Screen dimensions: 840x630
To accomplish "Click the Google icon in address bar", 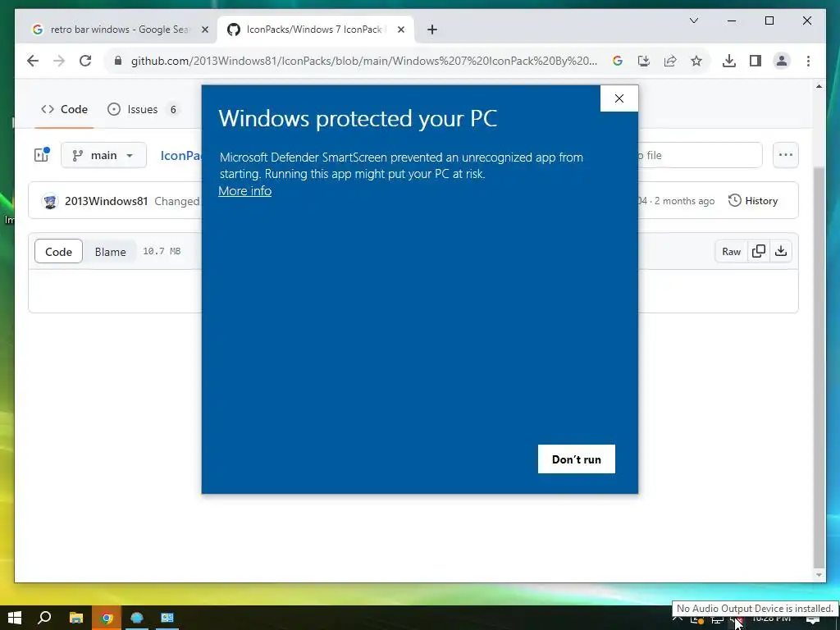I will click(617, 61).
